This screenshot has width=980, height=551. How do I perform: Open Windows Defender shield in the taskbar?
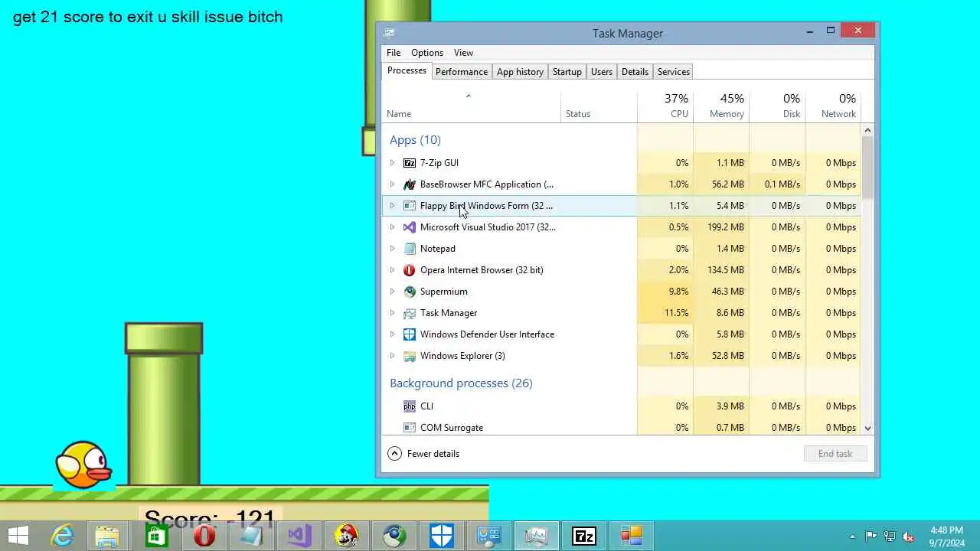point(442,536)
